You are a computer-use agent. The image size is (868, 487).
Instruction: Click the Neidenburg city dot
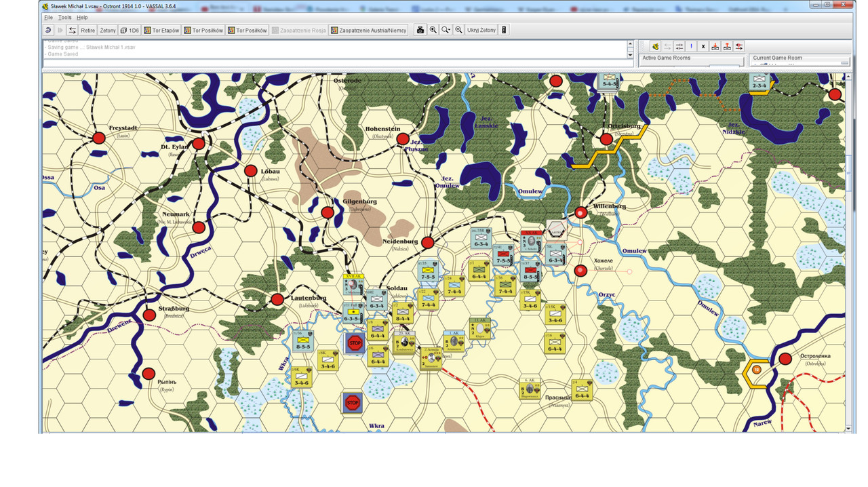pyautogui.click(x=427, y=242)
